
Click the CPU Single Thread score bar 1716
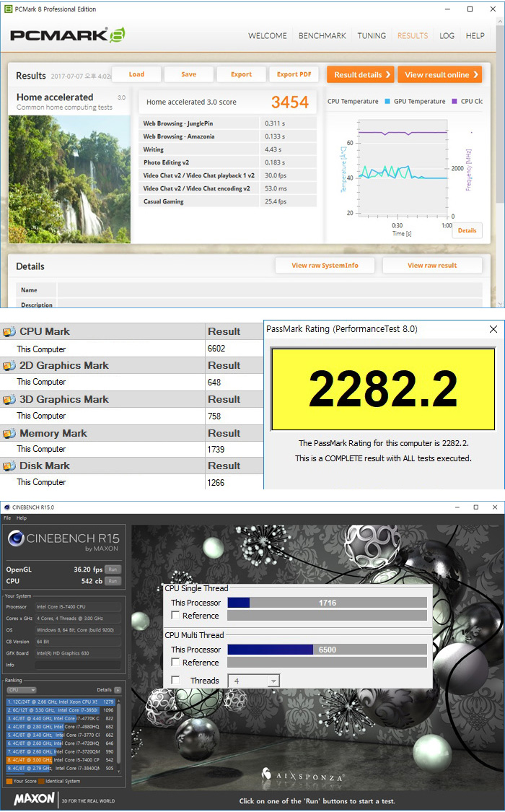327,602
